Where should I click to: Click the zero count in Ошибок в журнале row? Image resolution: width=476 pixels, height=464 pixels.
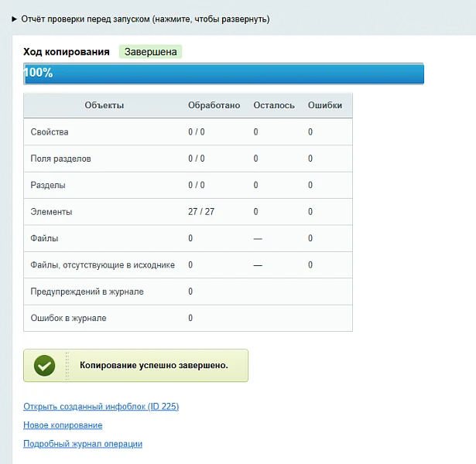point(190,318)
